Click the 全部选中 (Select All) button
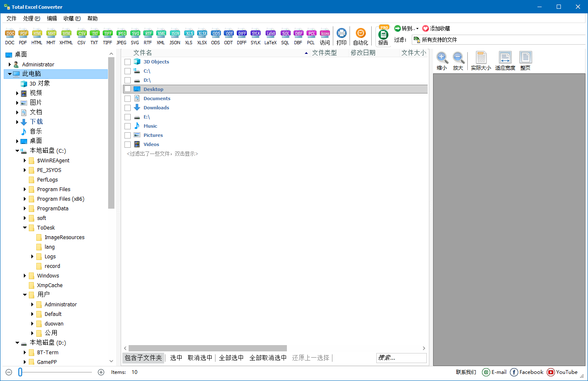This screenshot has height=381, width=588. coord(231,358)
